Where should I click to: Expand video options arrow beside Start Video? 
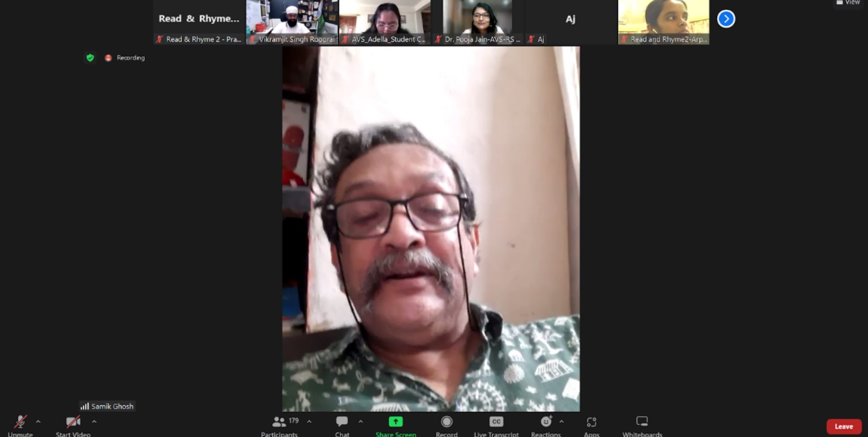(x=94, y=422)
